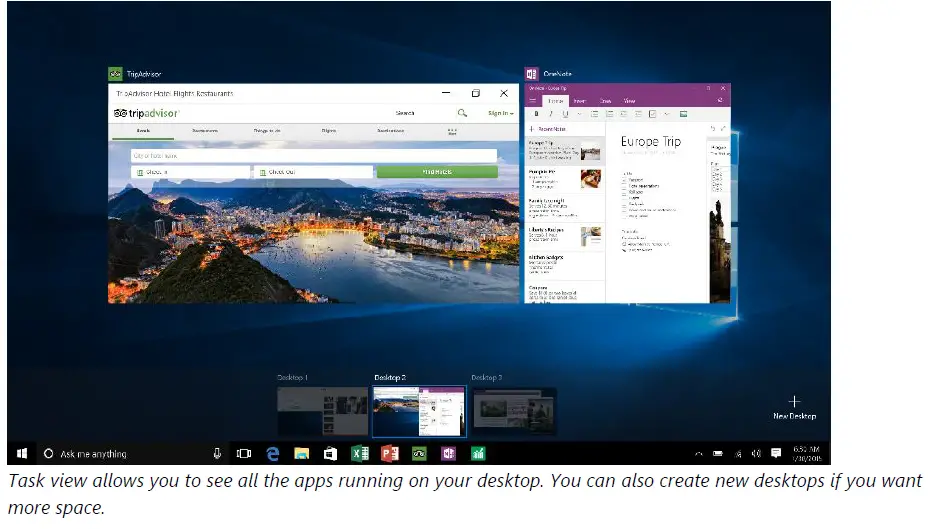This screenshot has height=529, width=928.
Task: Select the Things to do tab in TripAdvisor
Action: pyautogui.click(x=267, y=131)
